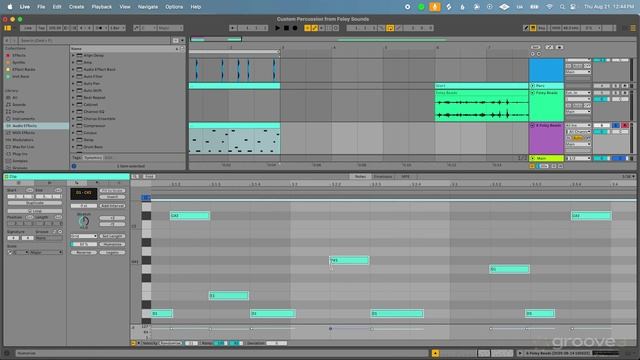Image resolution: width=640 pixels, height=360 pixels.
Task: Click the Link button
Action: point(27,28)
